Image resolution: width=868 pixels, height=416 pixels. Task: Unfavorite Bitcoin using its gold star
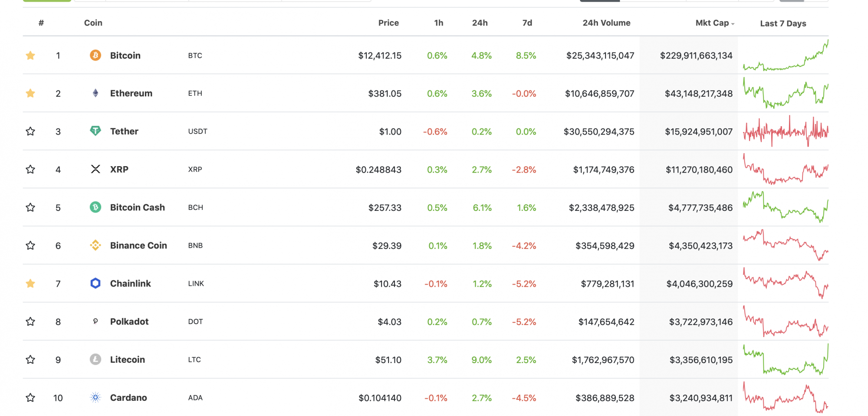[30, 55]
